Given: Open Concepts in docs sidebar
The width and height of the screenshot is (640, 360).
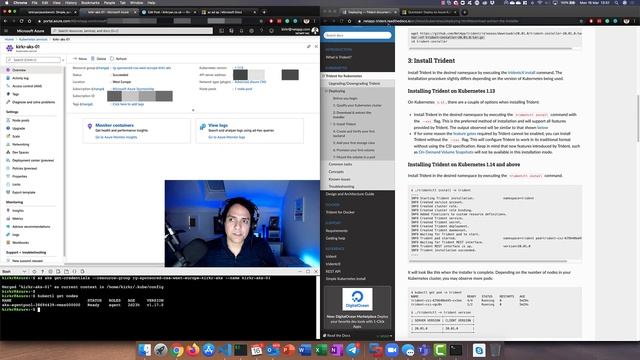Looking at the screenshot, I should (x=336, y=172).
